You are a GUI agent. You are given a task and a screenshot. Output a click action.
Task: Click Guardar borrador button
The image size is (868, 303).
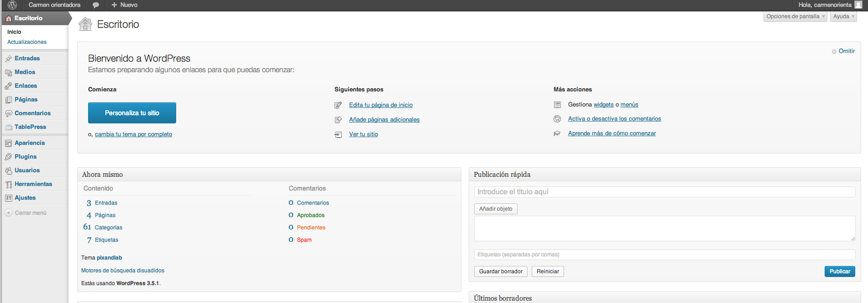coord(501,271)
